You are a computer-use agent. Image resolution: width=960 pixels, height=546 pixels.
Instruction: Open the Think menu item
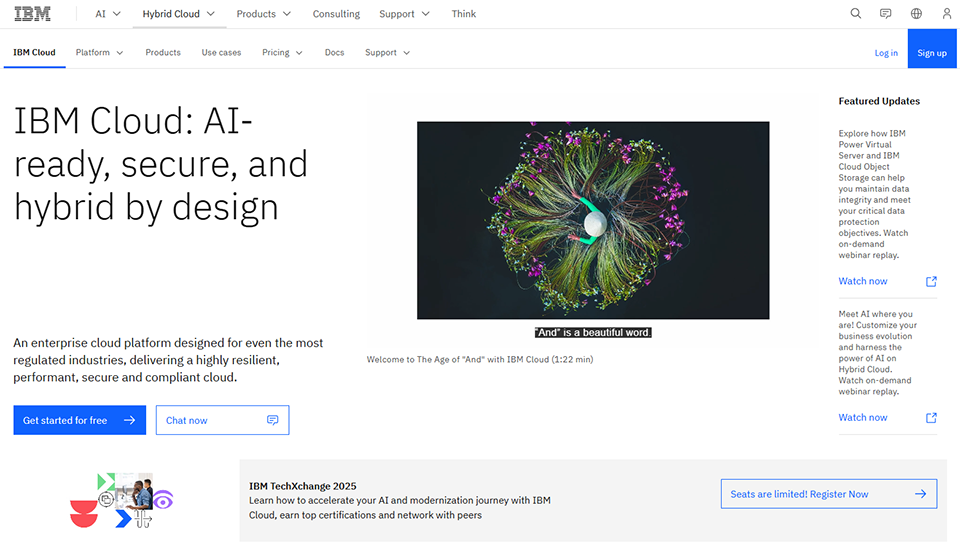tap(463, 13)
